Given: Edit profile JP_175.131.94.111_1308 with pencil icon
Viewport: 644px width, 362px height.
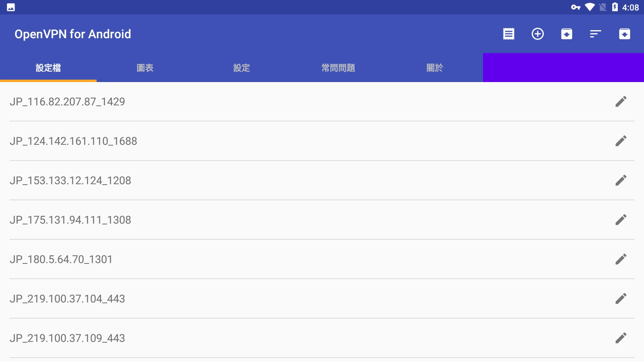Looking at the screenshot, I should click(x=621, y=220).
